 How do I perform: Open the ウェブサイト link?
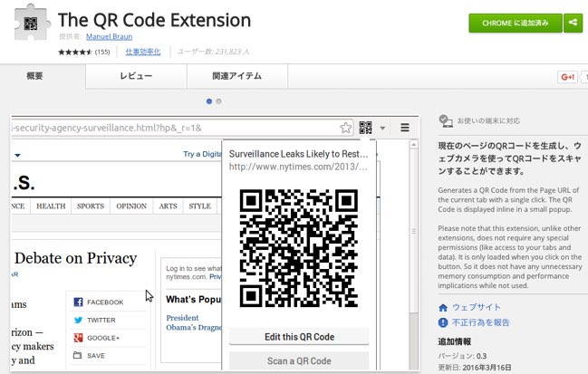477,307
